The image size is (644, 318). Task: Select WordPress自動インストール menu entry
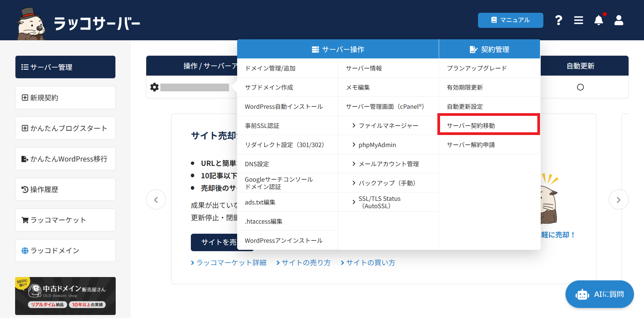click(x=287, y=106)
